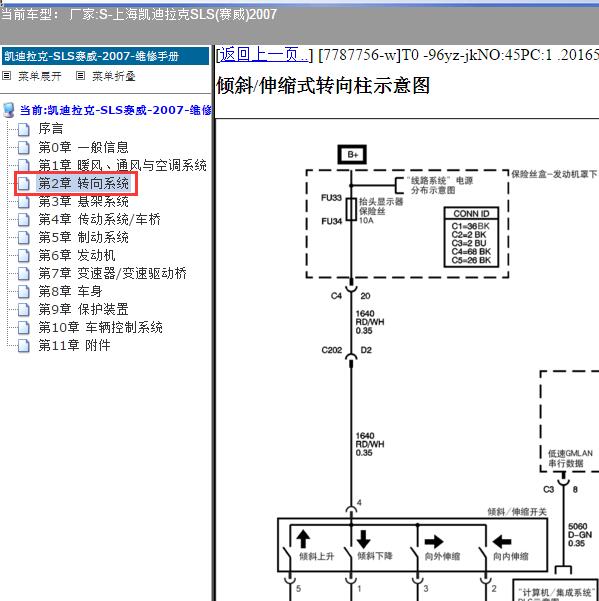
Task: Click the 向内伸缩 left arrow symbol
Action: click(502, 542)
